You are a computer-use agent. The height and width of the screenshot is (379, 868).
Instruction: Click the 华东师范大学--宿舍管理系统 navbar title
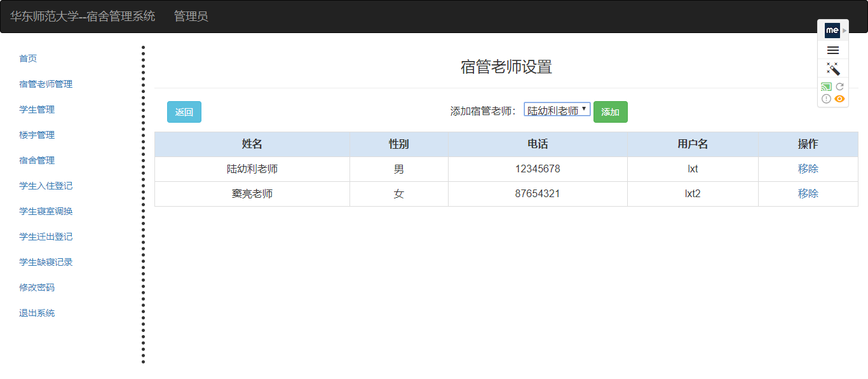[x=83, y=17]
